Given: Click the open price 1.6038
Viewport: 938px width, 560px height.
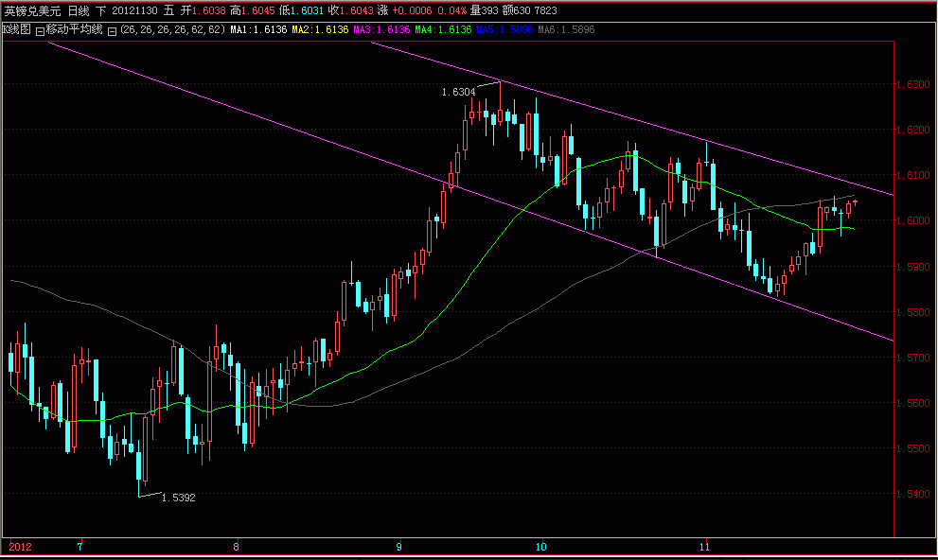Looking at the screenshot, I should (x=209, y=10).
